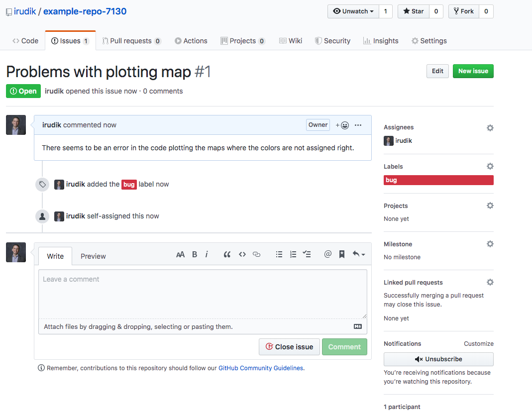The height and width of the screenshot is (415, 532).
Task: Click the bold formatting icon
Action: 195,254
